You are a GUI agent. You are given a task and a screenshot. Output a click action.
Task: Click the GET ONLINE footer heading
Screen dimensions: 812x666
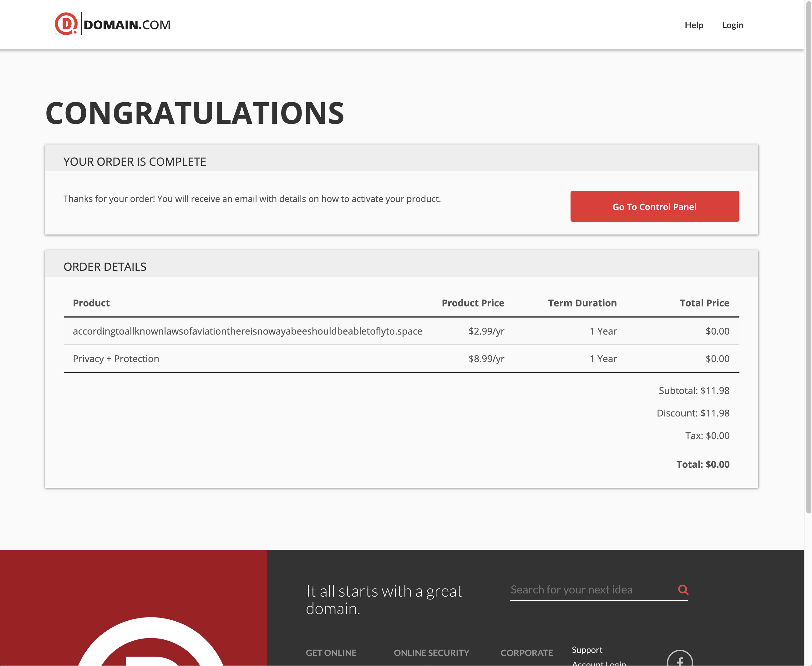331,653
